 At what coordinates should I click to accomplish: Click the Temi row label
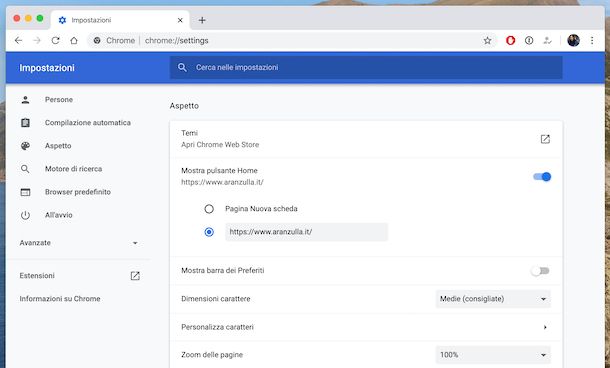189,133
